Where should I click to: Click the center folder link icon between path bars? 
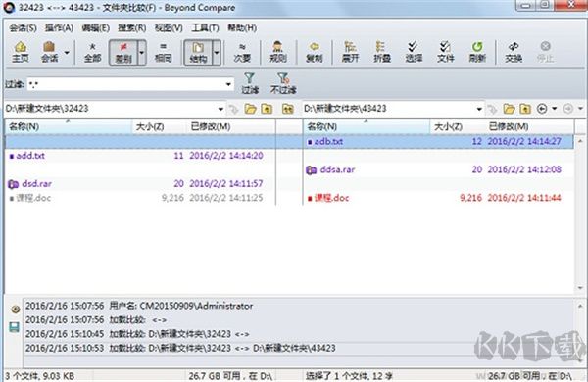point(287,109)
